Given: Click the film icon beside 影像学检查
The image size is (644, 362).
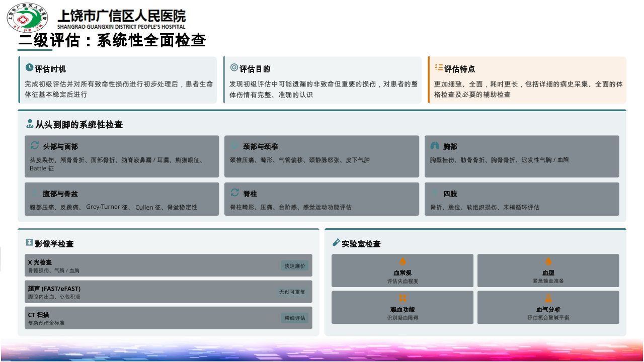Looking at the screenshot, I should tap(29, 243).
